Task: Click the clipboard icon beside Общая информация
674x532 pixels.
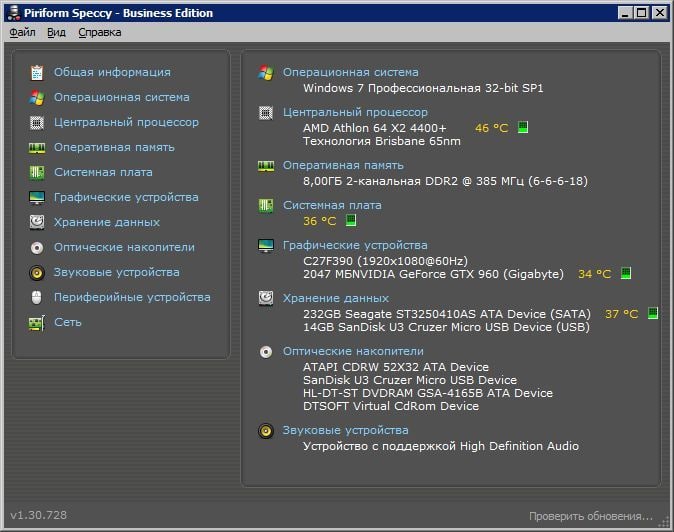Action: 37,73
